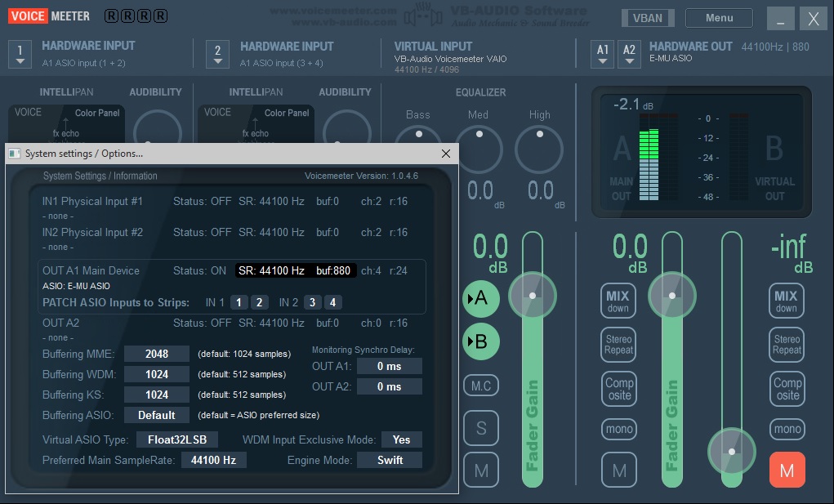Screen dimensions: 834x504
Task: Toggle bus A routing on virtual input
Action: click(481, 298)
